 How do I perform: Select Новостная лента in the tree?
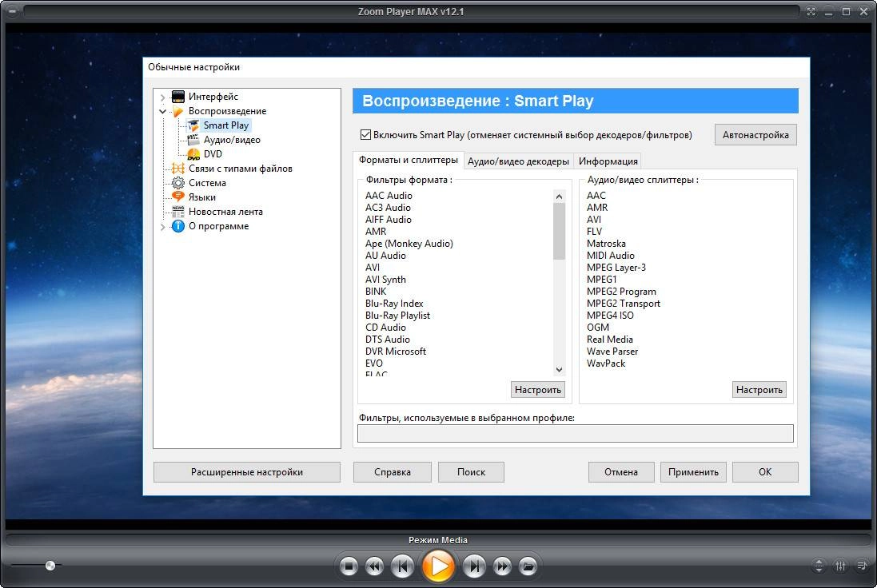(225, 212)
